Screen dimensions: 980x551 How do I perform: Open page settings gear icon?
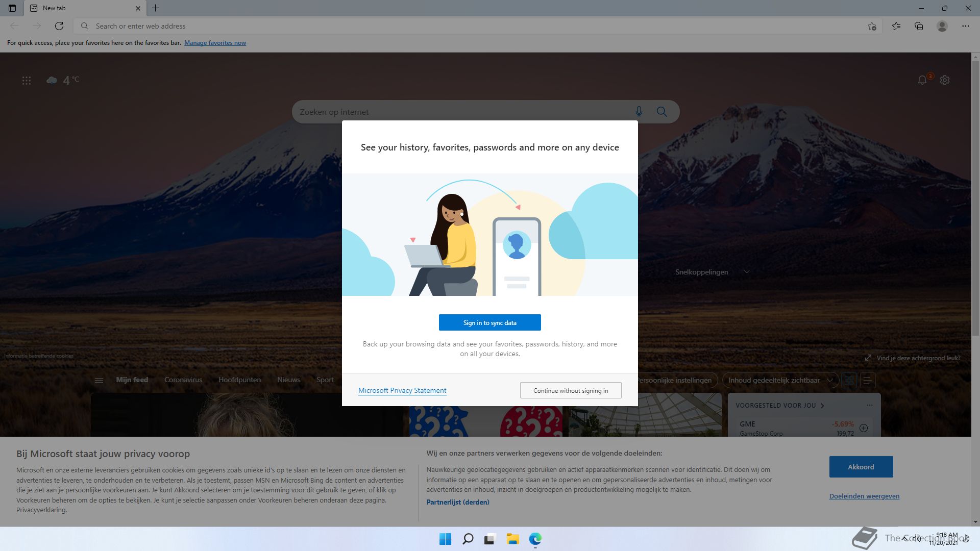pos(945,80)
